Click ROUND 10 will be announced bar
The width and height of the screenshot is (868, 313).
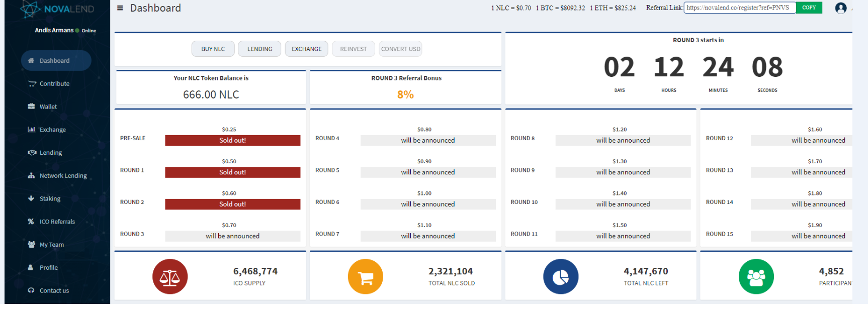point(623,204)
